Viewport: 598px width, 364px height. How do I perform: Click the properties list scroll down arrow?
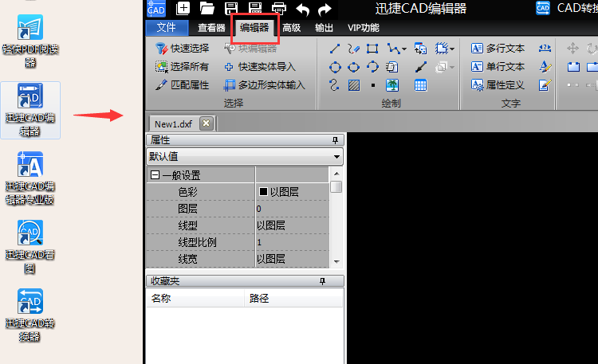coord(336,261)
